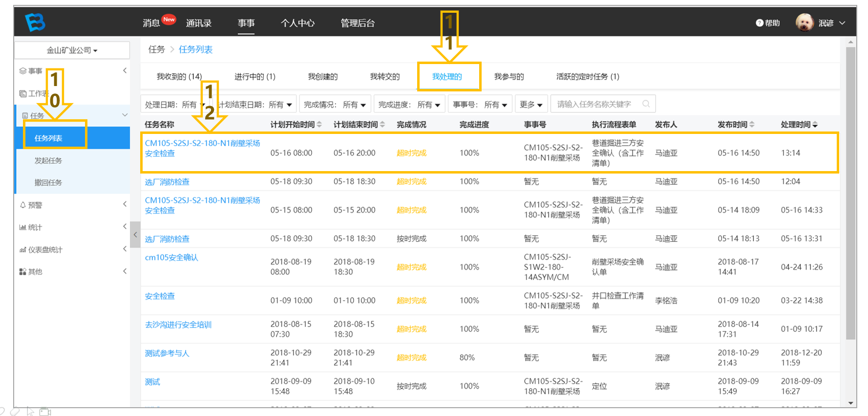This screenshot has height=416, width=868.
Task: Click 任务列表 breadcrumb link
Action: point(195,49)
